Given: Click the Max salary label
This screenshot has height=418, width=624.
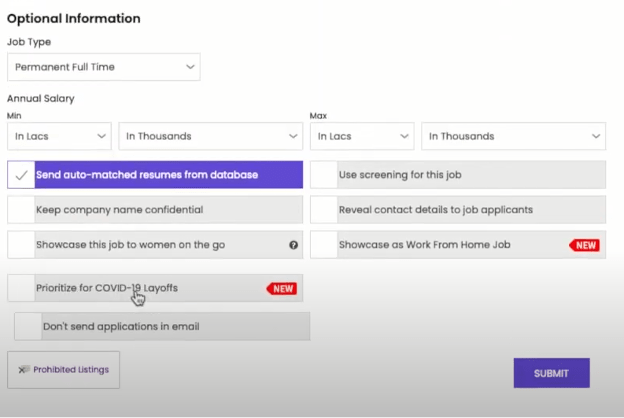Looking at the screenshot, I should (318, 116).
